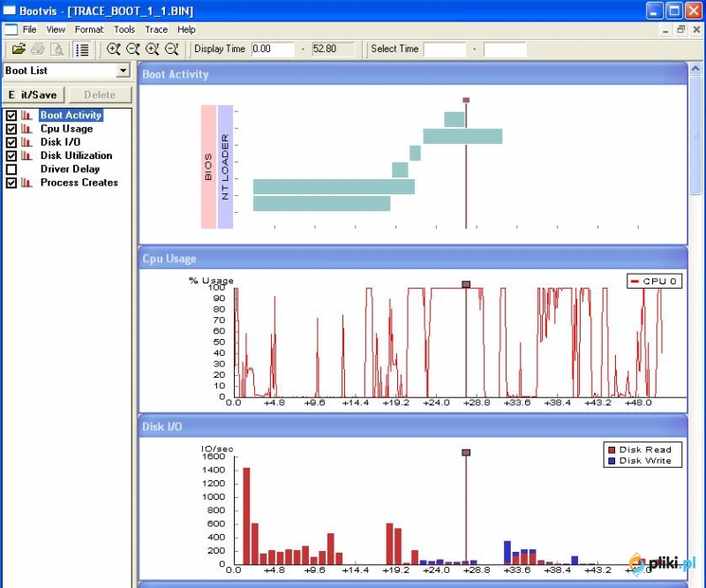Click the Exit/Save button
Image resolution: width=706 pixels, height=588 pixels.
[34, 95]
